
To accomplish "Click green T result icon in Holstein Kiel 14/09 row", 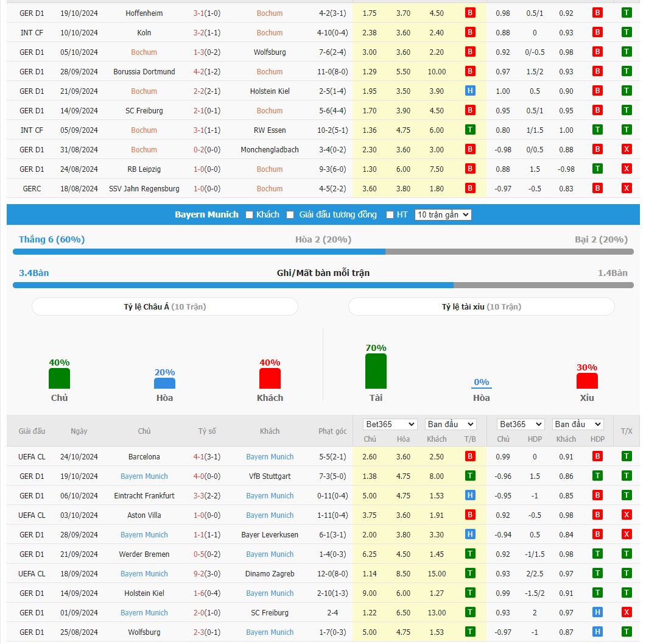I will pyautogui.click(x=470, y=592).
